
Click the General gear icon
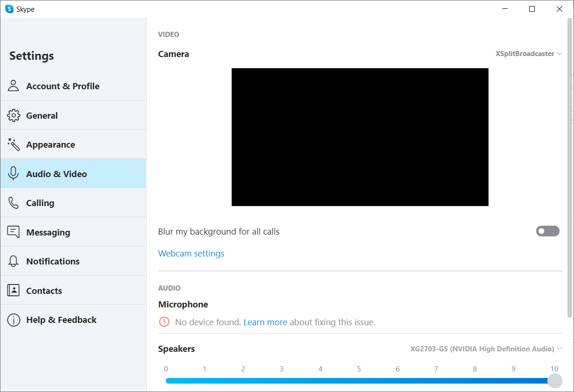click(x=14, y=115)
